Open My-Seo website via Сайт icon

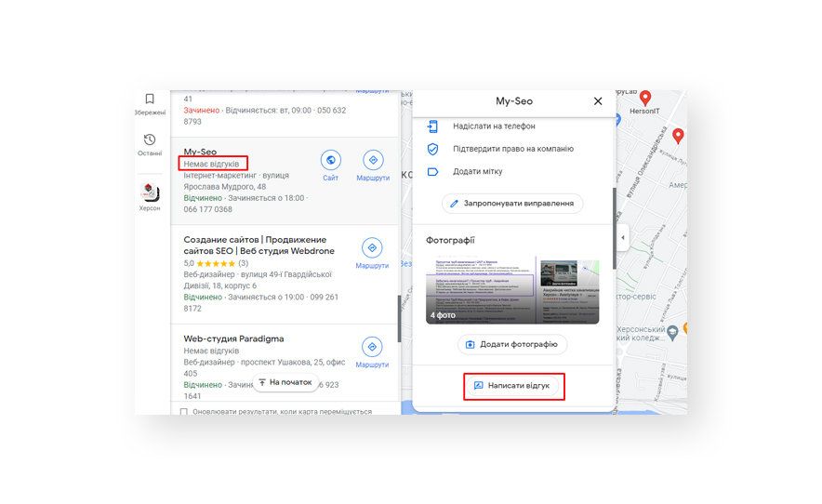[330, 160]
